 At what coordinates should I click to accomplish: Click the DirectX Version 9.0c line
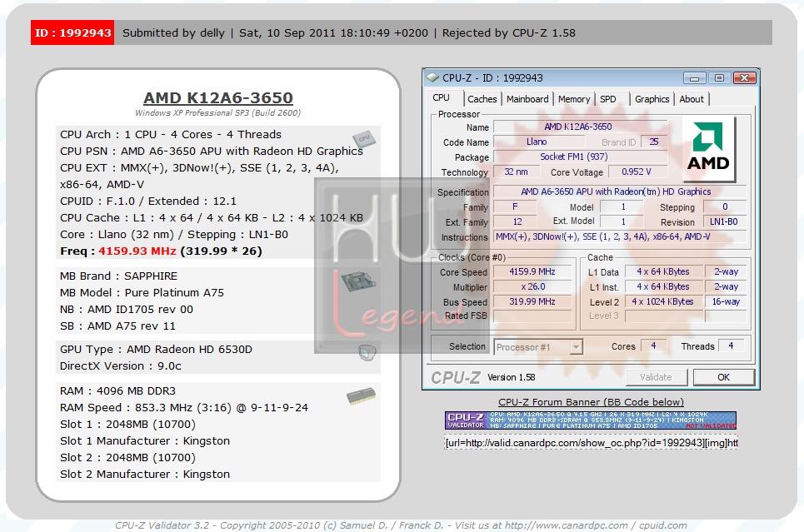[x=121, y=366]
